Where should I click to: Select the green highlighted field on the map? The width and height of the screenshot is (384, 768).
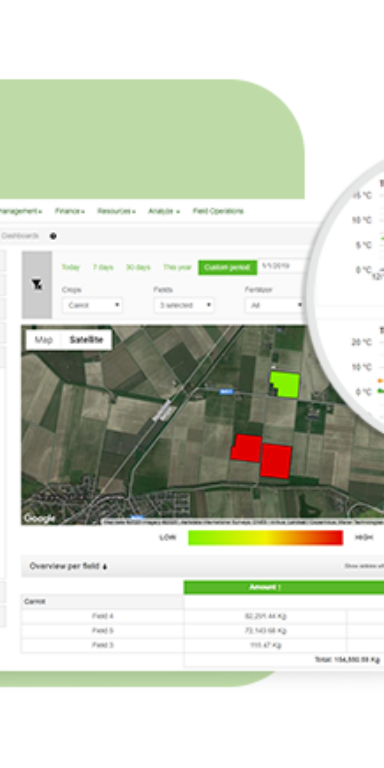click(x=285, y=384)
